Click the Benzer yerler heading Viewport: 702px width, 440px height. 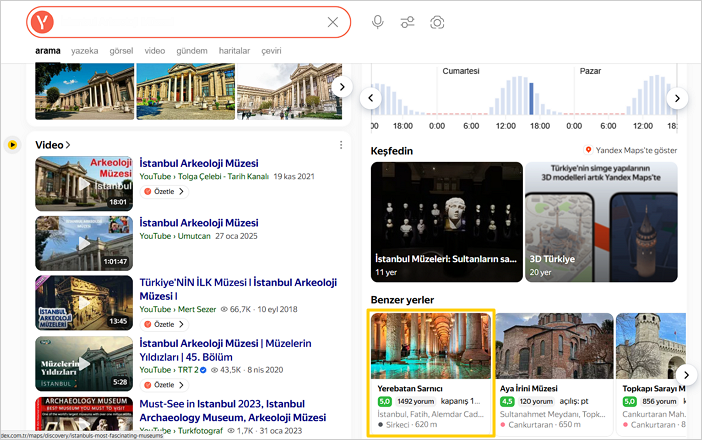click(402, 300)
